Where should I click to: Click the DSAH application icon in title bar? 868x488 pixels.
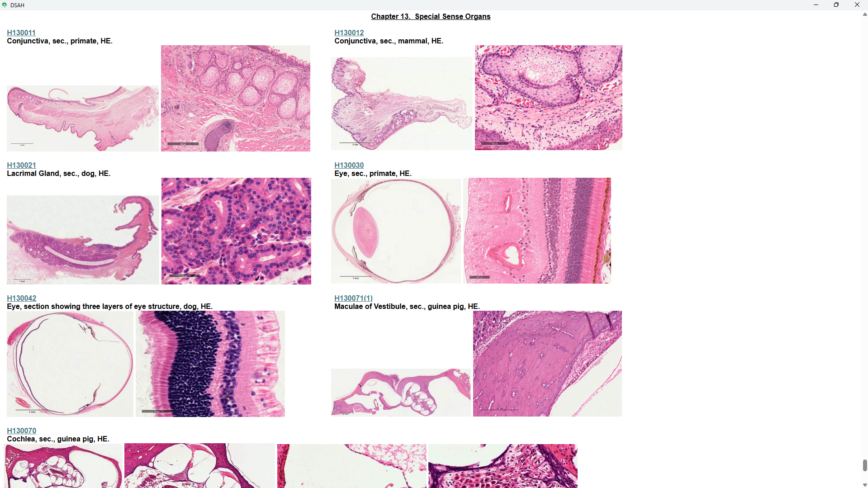click(x=5, y=5)
